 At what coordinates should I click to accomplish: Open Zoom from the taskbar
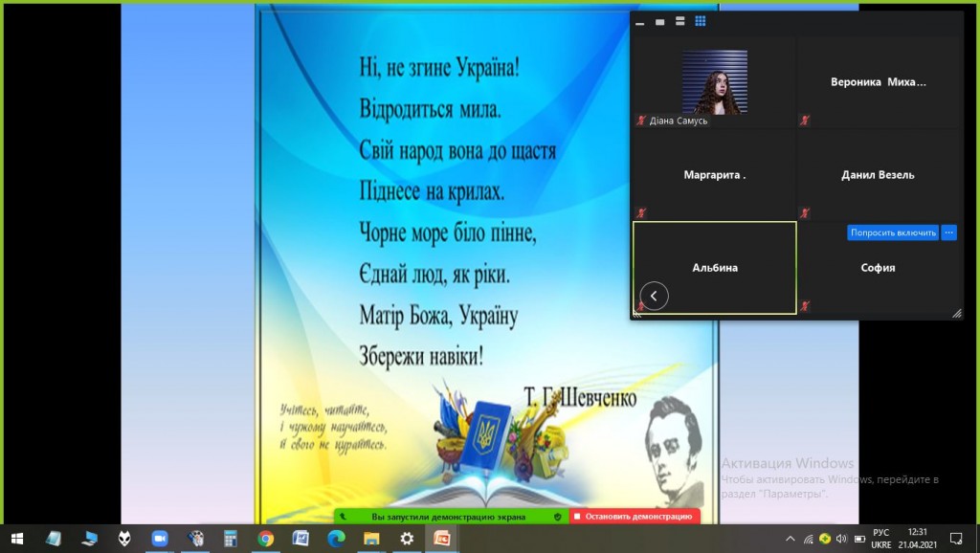[x=159, y=539]
